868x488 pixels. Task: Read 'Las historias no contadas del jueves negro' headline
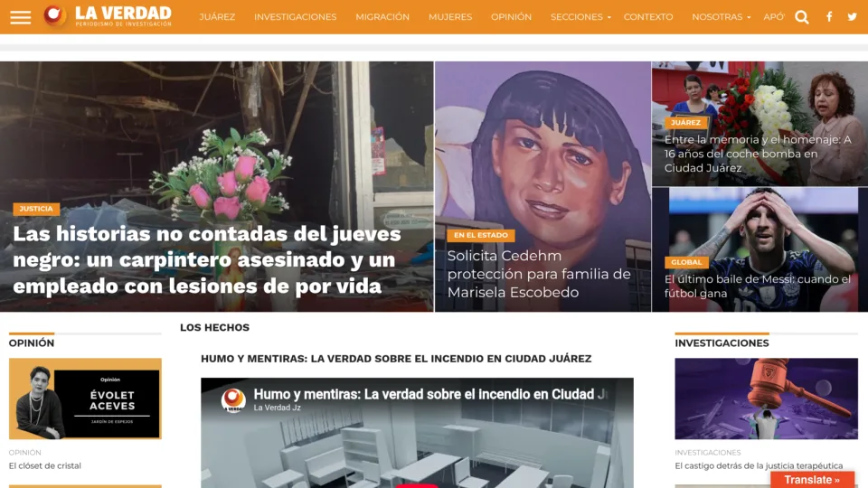point(206,259)
